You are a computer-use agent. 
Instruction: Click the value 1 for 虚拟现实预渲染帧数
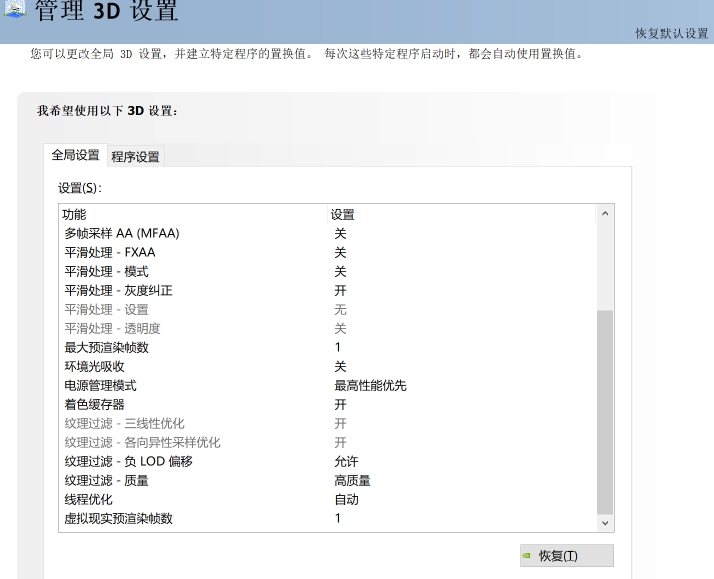click(338, 518)
